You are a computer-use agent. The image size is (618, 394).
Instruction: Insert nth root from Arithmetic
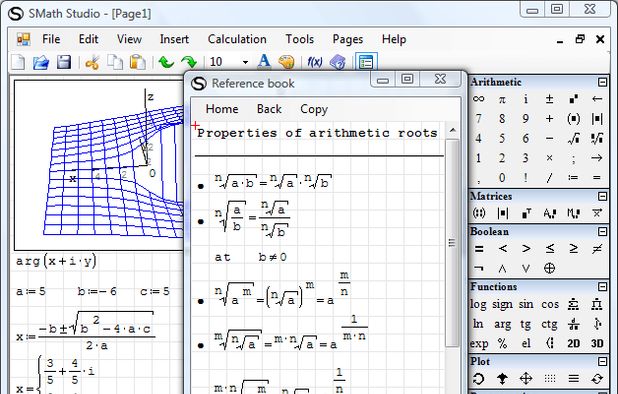click(x=597, y=138)
